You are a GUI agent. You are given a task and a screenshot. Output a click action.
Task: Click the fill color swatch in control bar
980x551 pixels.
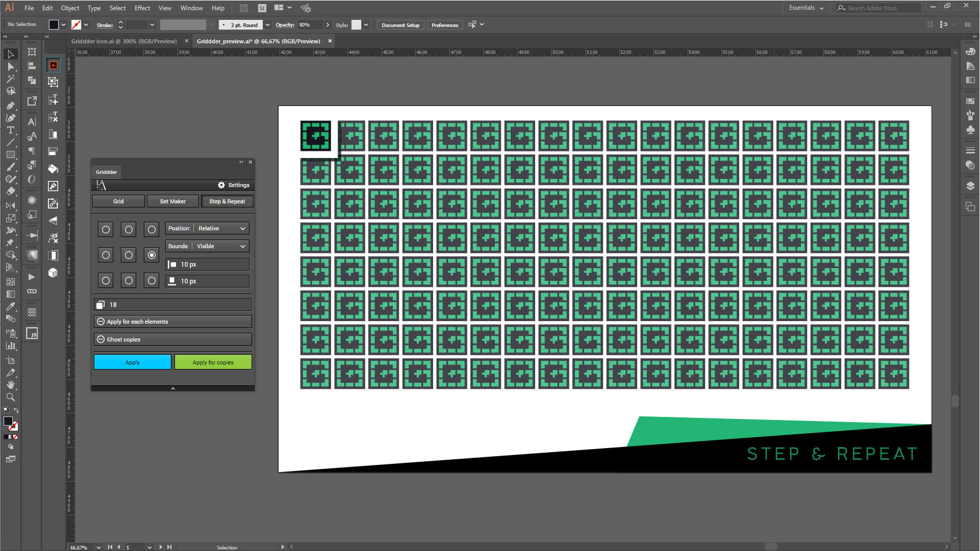(54, 25)
